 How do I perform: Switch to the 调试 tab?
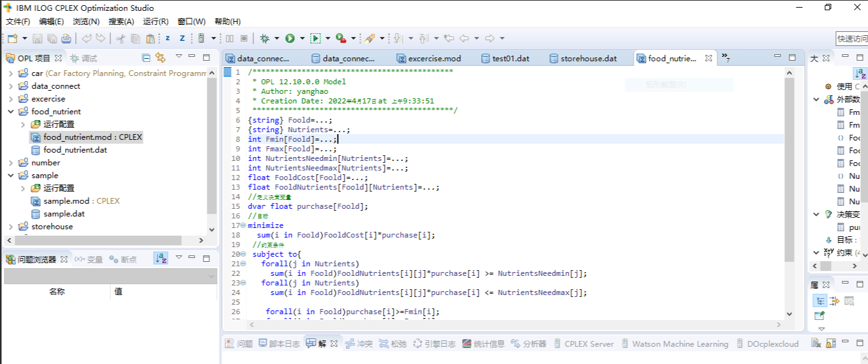point(84,58)
